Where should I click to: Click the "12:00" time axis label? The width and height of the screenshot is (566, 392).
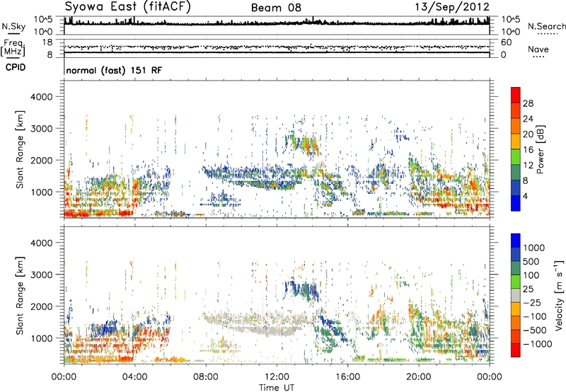277,377
